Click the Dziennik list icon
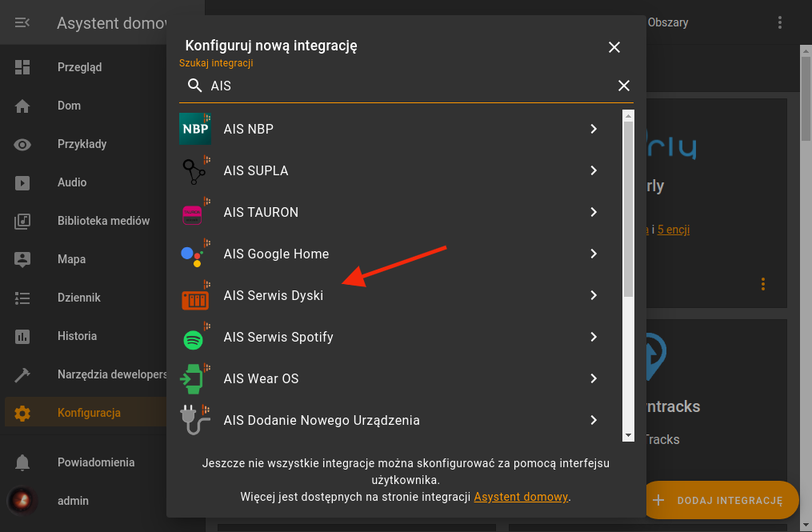 pos(22,298)
